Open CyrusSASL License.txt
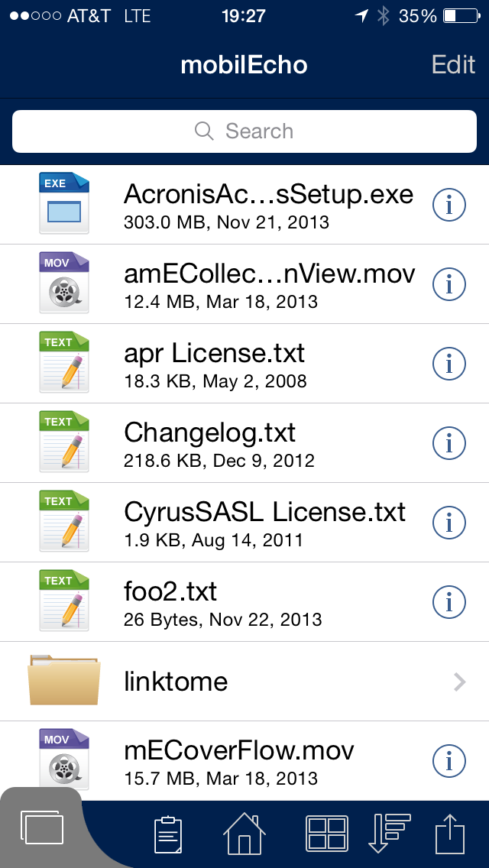 pos(264,523)
